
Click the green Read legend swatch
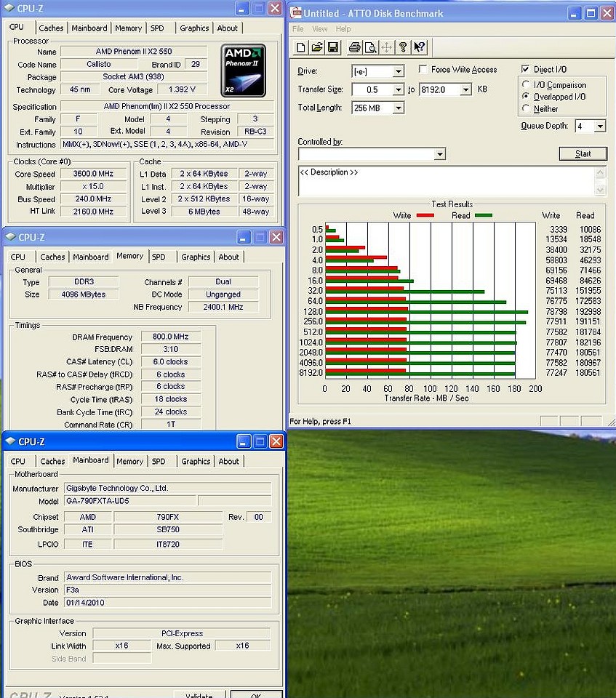click(484, 215)
